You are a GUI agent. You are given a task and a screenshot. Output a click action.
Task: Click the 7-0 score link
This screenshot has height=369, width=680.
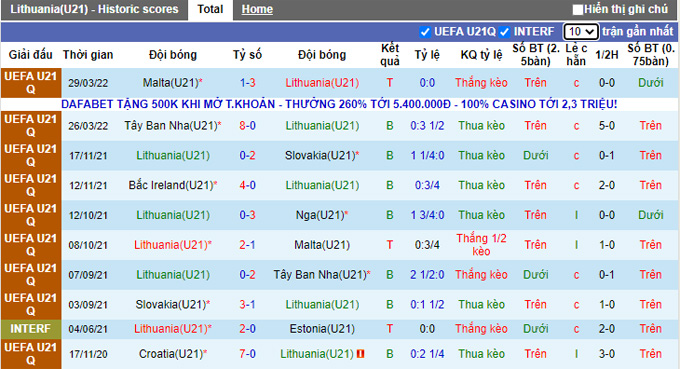248,354
